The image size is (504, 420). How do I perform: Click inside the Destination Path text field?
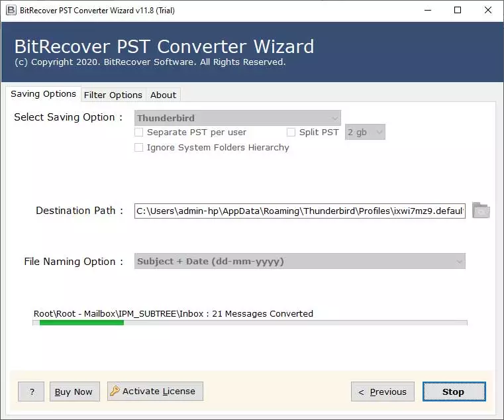[299, 211]
